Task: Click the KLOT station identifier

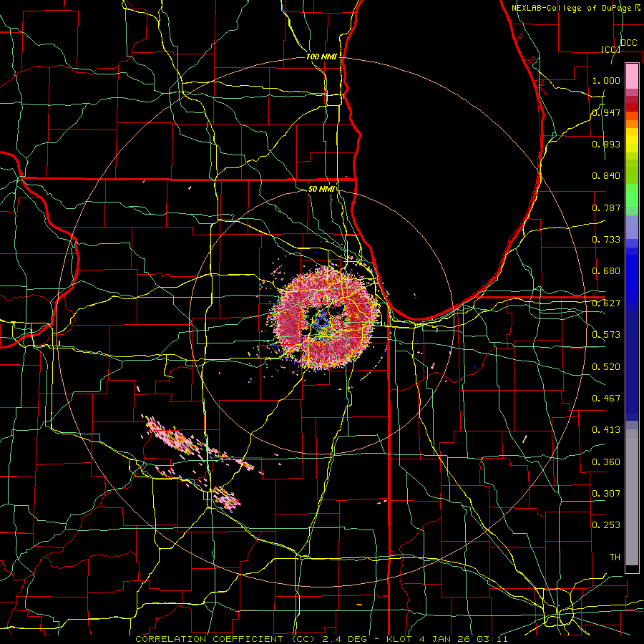Action: point(399,639)
